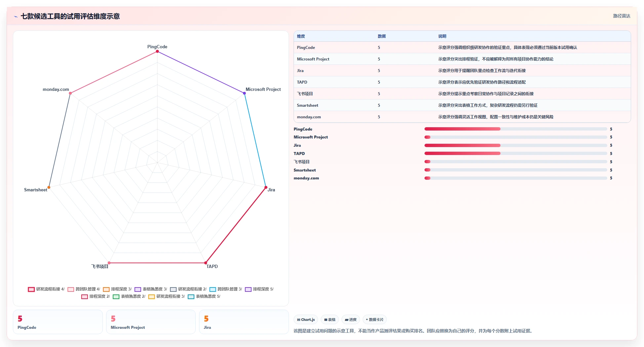The image size is (644, 347).
Task: Click the description starting 示意评分强调组织级研发协作
Action: (507, 48)
